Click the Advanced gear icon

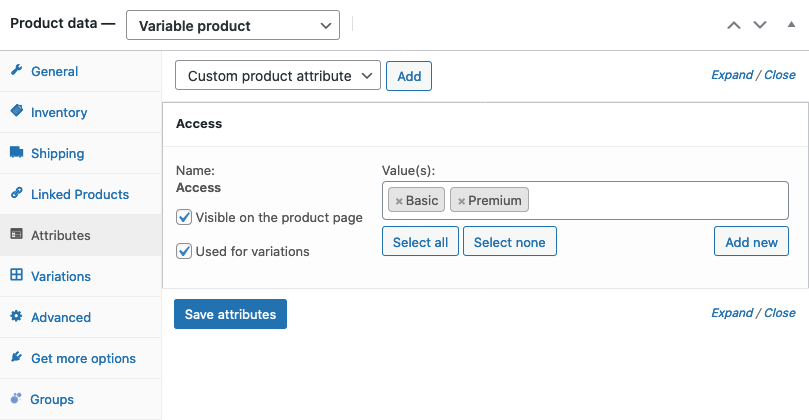[x=16, y=317]
